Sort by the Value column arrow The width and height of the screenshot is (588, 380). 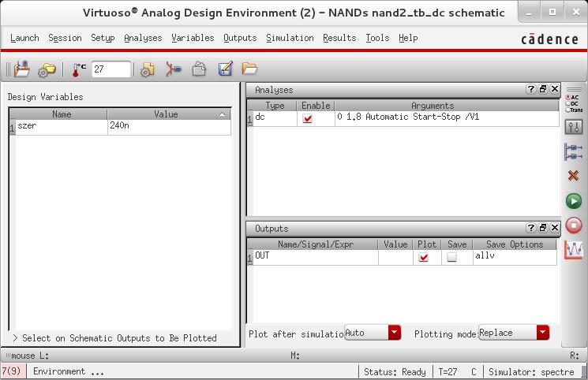click(x=223, y=114)
